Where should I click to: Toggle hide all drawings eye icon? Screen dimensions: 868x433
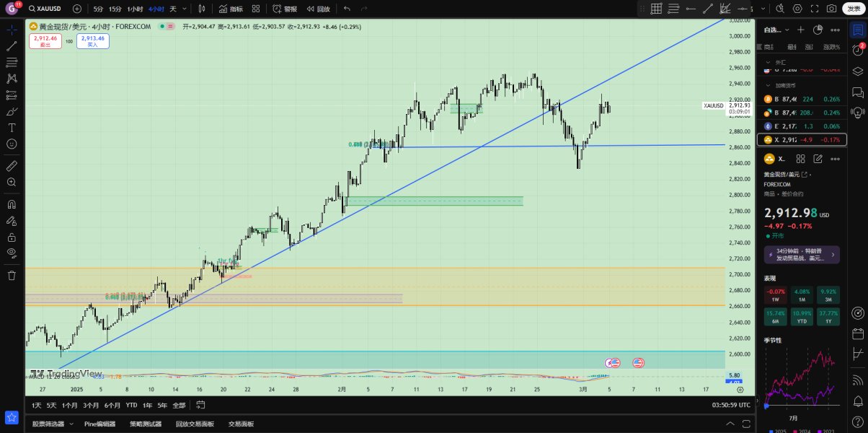click(12, 253)
